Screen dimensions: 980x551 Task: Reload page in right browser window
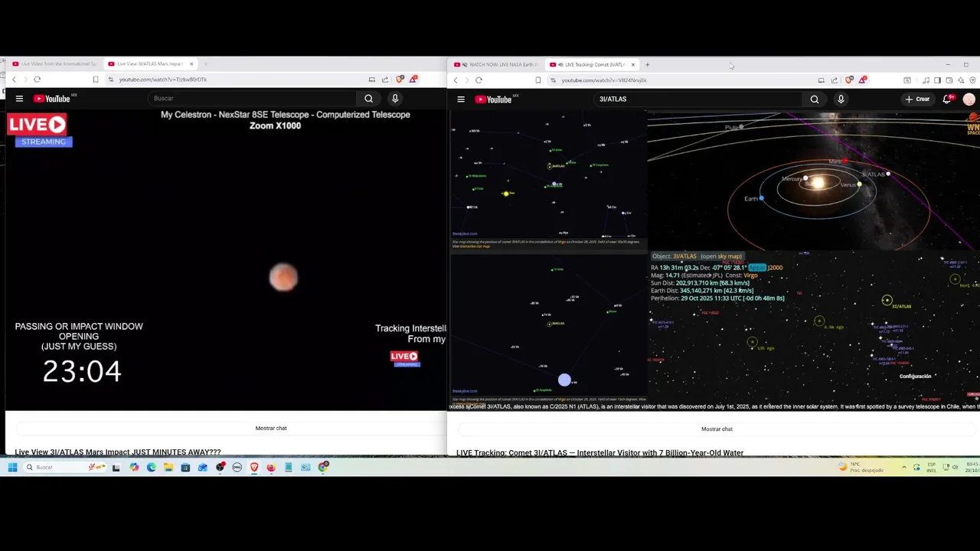coord(479,80)
